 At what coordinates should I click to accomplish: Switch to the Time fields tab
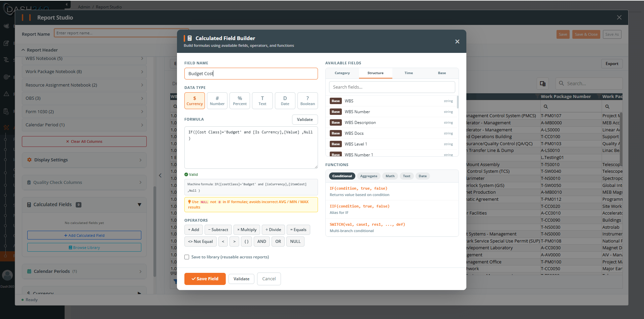[x=409, y=73]
